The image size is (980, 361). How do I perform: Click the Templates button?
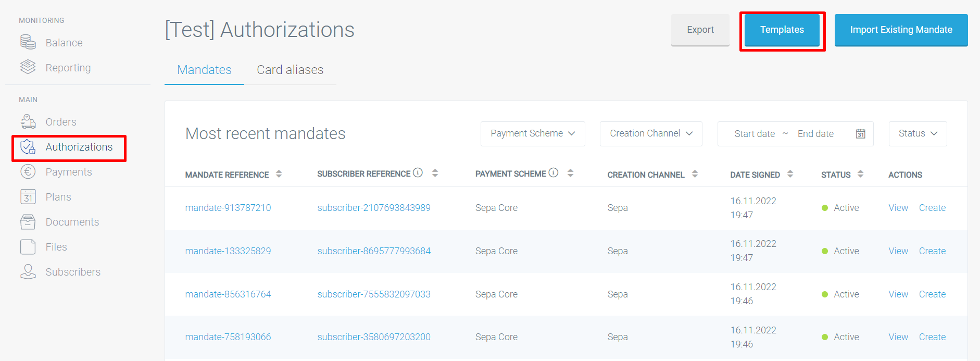pos(782,30)
